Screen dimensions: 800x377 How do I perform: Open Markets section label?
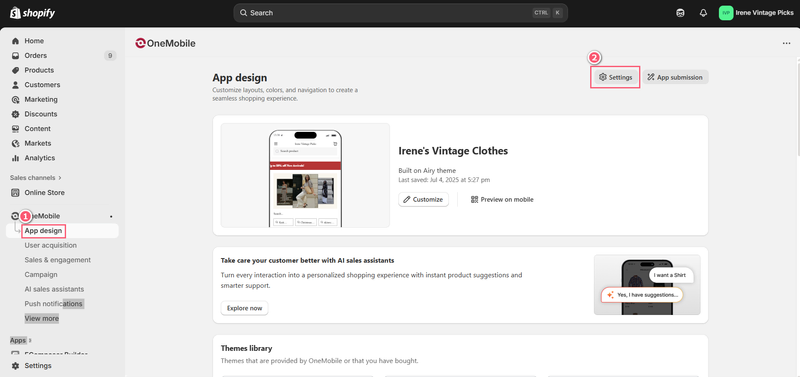tap(38, 143)
